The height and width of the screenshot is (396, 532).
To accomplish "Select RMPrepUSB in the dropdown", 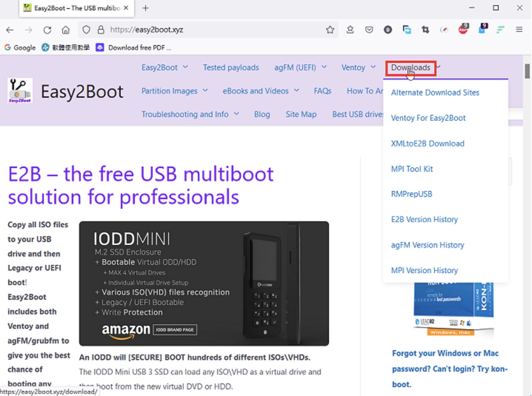I will 412,194.
